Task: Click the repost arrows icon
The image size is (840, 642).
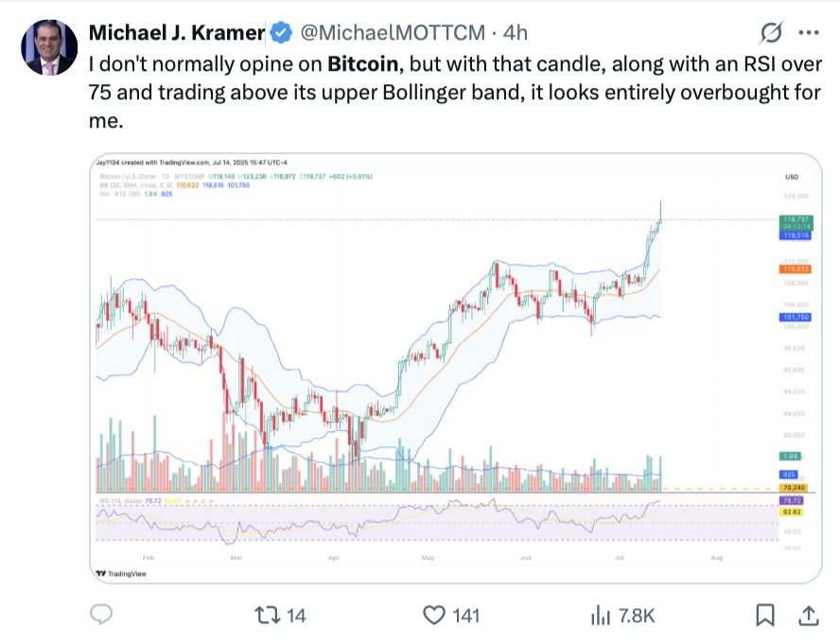Action: tap(268, 615)
